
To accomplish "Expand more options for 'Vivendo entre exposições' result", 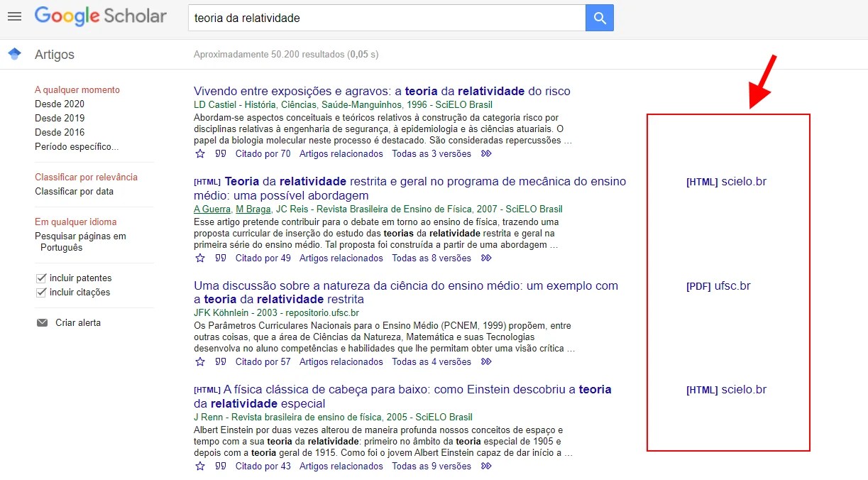I will click(486, 153).
